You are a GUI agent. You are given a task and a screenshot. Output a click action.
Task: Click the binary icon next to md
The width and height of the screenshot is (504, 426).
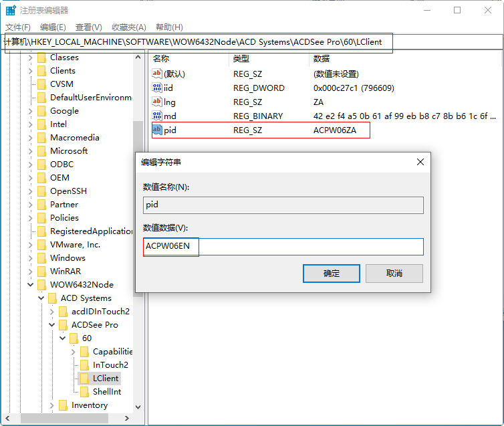pos(157,116)
